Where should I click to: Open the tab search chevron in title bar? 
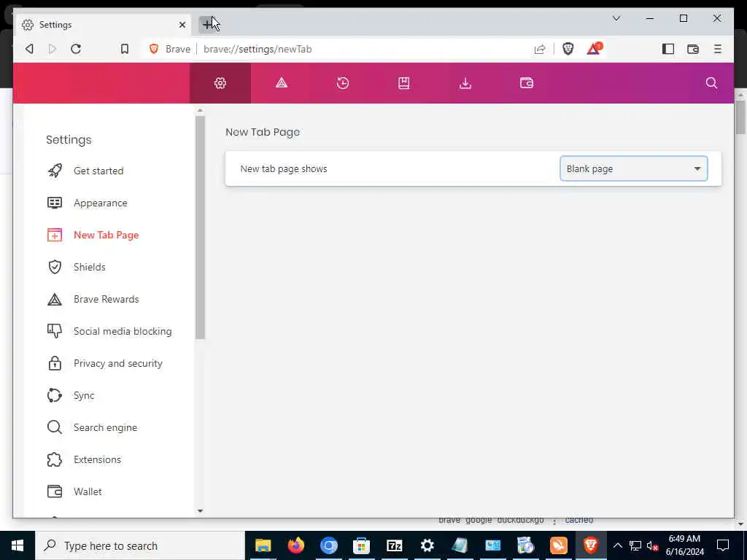(616, 18)
